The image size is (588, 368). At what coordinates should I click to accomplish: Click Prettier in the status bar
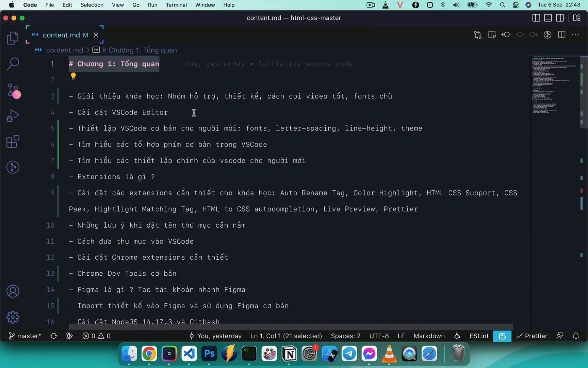point(532,336)
